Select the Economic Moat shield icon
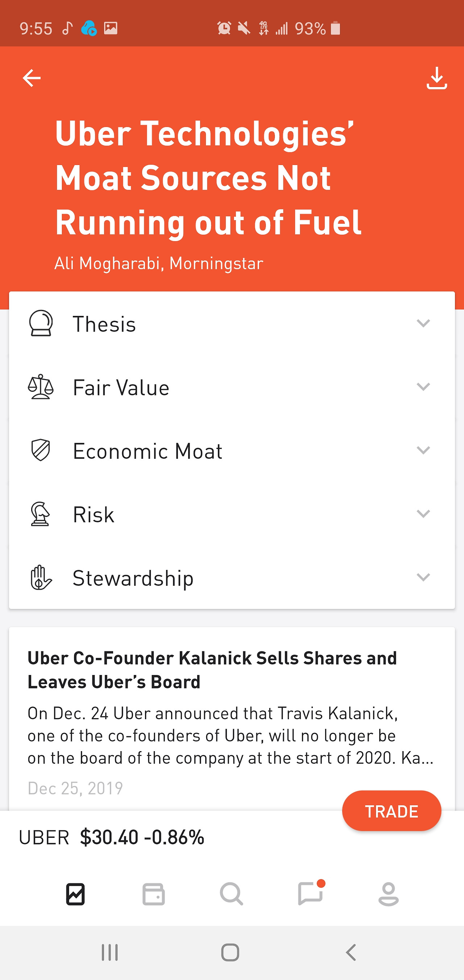 point(40,451)
